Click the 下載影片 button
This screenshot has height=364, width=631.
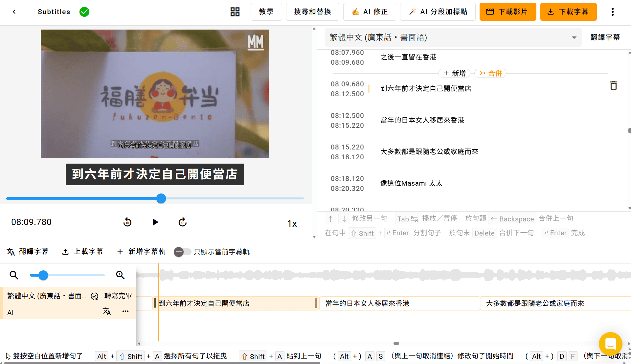coord(507,12)
